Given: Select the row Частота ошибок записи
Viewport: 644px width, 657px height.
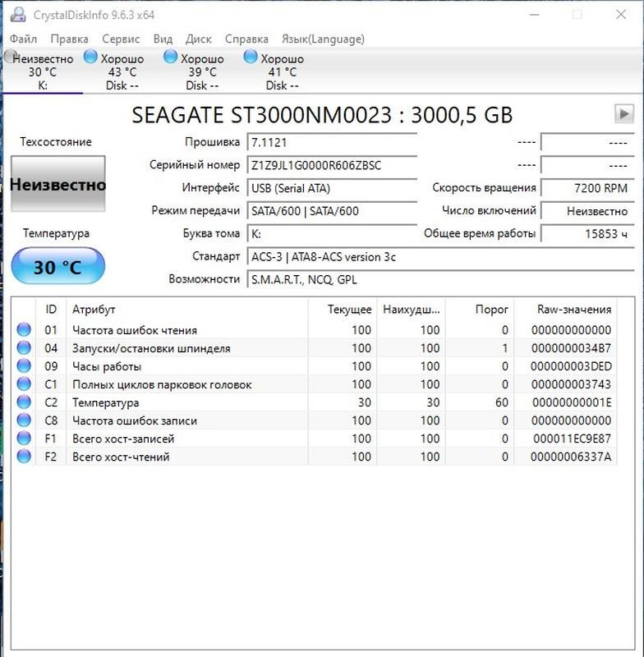Looking at the screenshot, I should coord(315,420).
